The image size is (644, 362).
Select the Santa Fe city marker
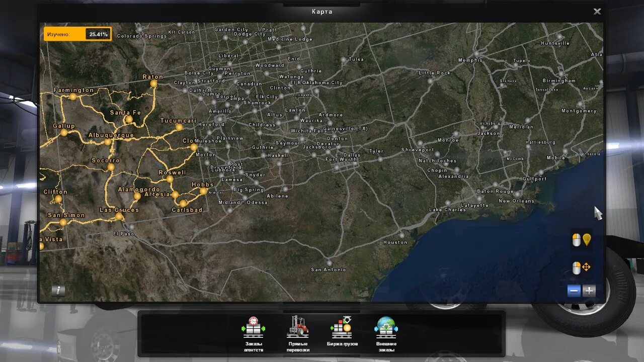click(129, 119)
